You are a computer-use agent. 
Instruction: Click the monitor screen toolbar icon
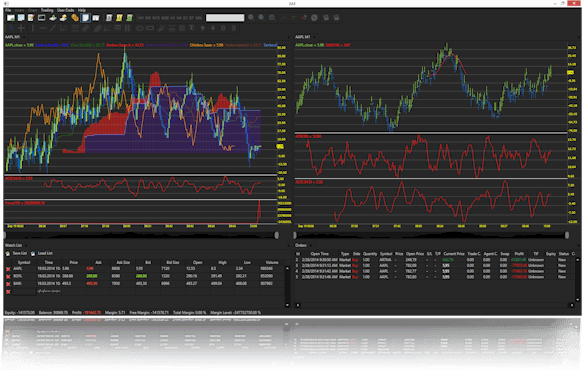point(42,17)
